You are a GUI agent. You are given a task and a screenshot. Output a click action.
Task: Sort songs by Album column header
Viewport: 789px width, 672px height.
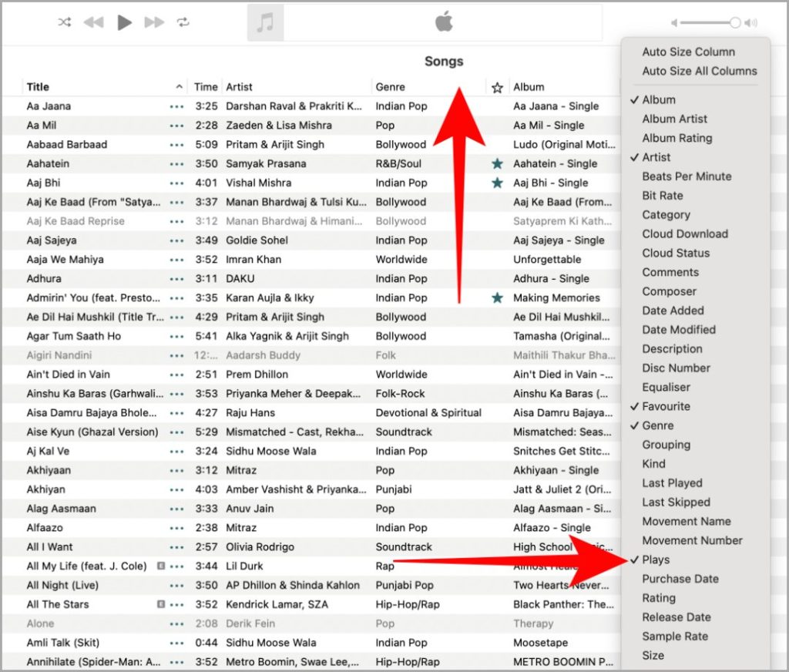529,86
